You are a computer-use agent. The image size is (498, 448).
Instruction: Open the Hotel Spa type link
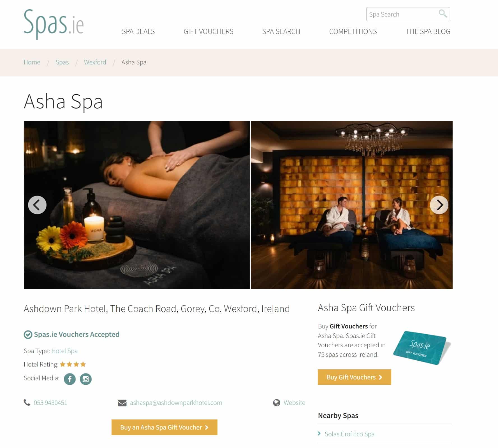pyautogui.click(x=64, y=351)
